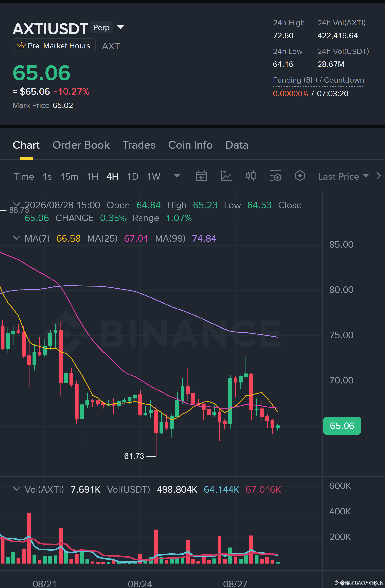The height and width of the screenshot is (588, 385).
Task: Select the 1H interval
Action: pos(92,176)
